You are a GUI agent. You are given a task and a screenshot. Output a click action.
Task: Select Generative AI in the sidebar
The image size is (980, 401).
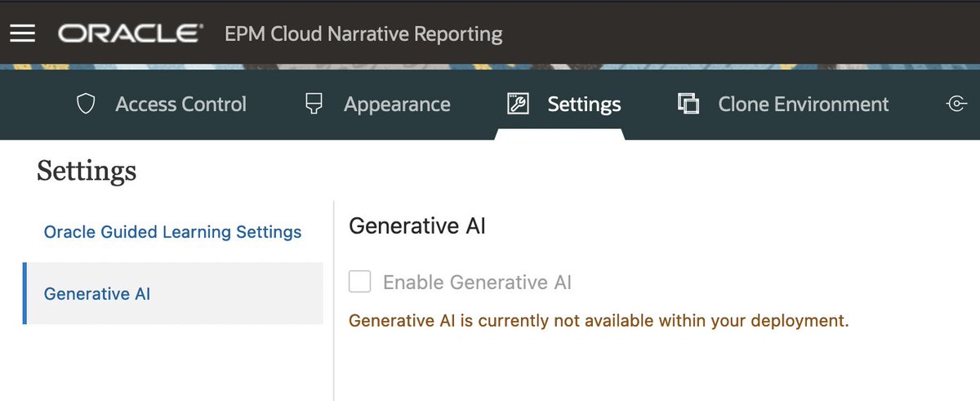tap(173, 293)
